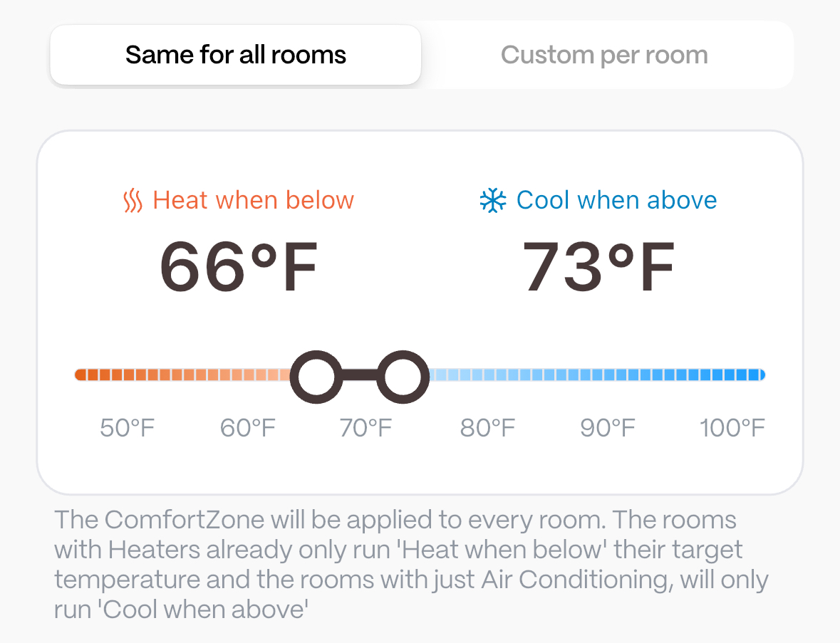The width and height of the screenshot is (840, 643).
Task: Click the 73°F cool temperature value
Action: coord(598,268)
